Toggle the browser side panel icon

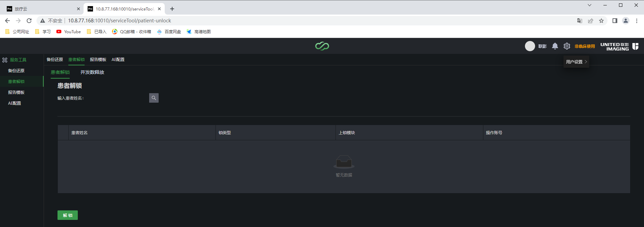[615, 21]
